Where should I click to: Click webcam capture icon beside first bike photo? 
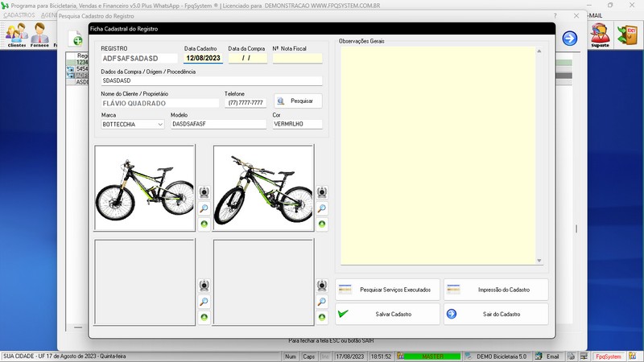click(204, 192)
